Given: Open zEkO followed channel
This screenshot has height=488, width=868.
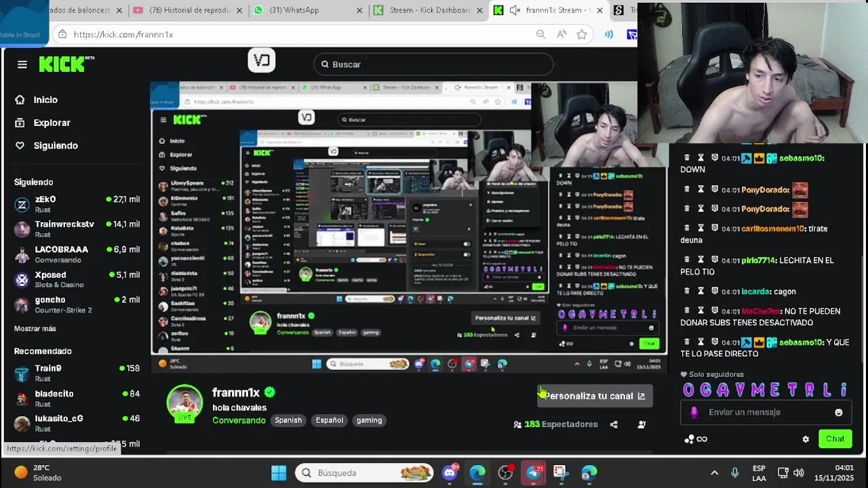Looking at the screenshot, I should [x=77, y=204].
